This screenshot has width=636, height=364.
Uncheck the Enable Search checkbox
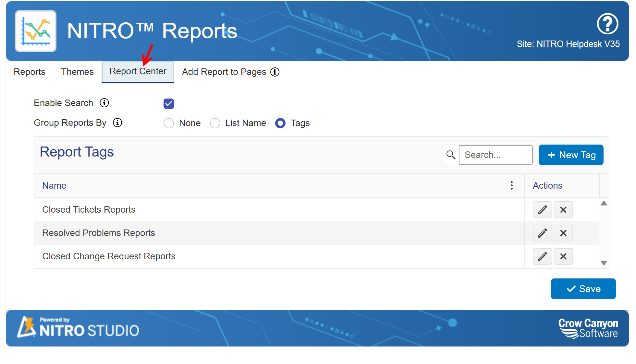pyautogui.click(x=168, y=103)
